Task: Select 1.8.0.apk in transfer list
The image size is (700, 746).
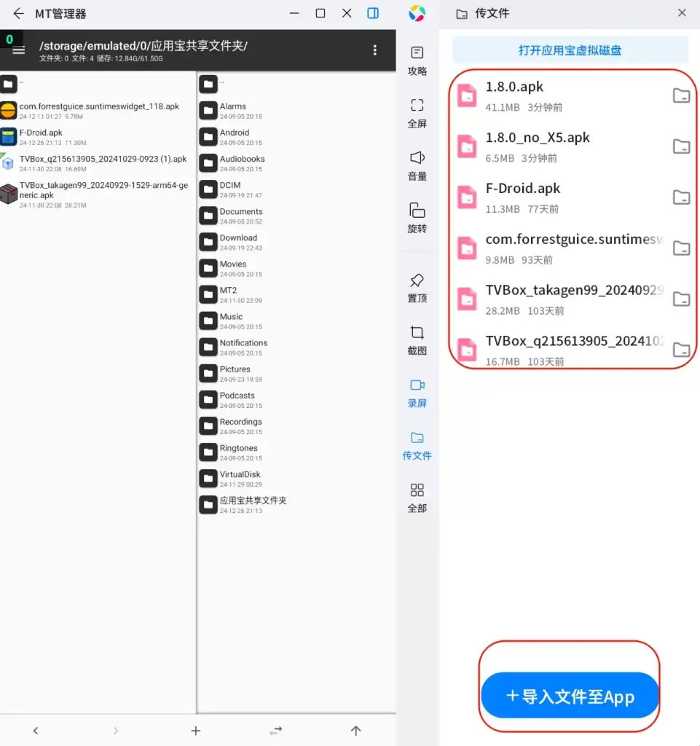Action: pos(561,95)
